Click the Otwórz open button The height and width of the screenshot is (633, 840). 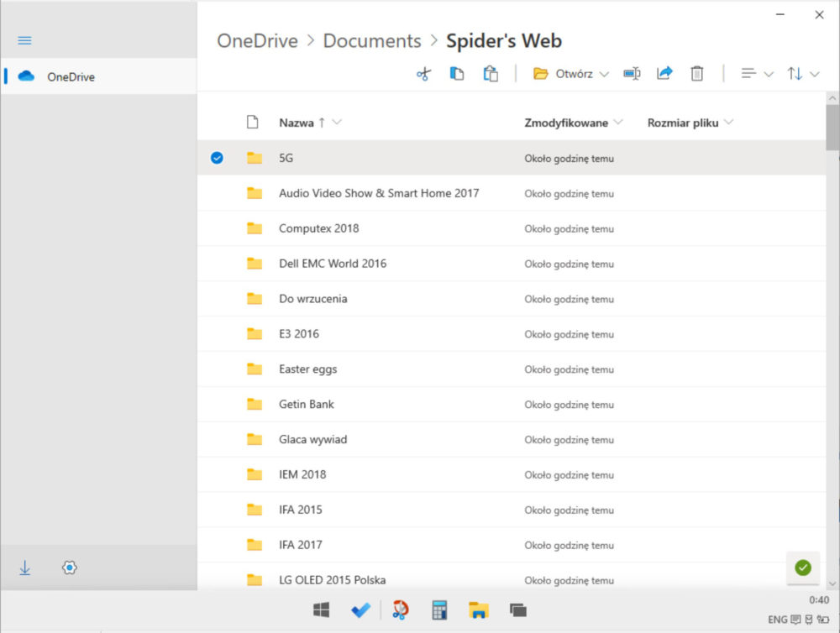[563, 74]
